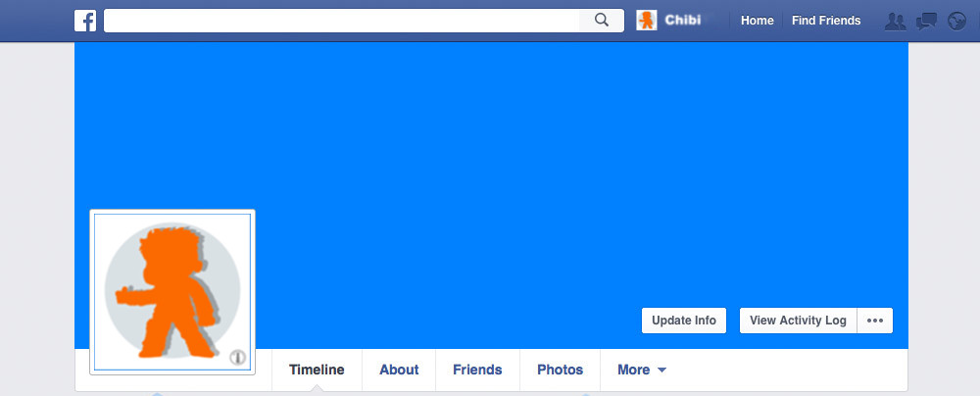The image size is (980, 396).
Task: Click the View Activity Log button
Action: coord(798,321)
